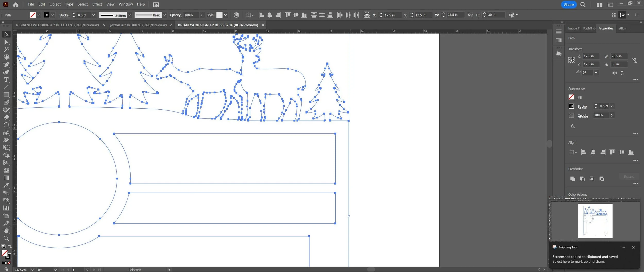Set reference point in control bar

point(367,15)
